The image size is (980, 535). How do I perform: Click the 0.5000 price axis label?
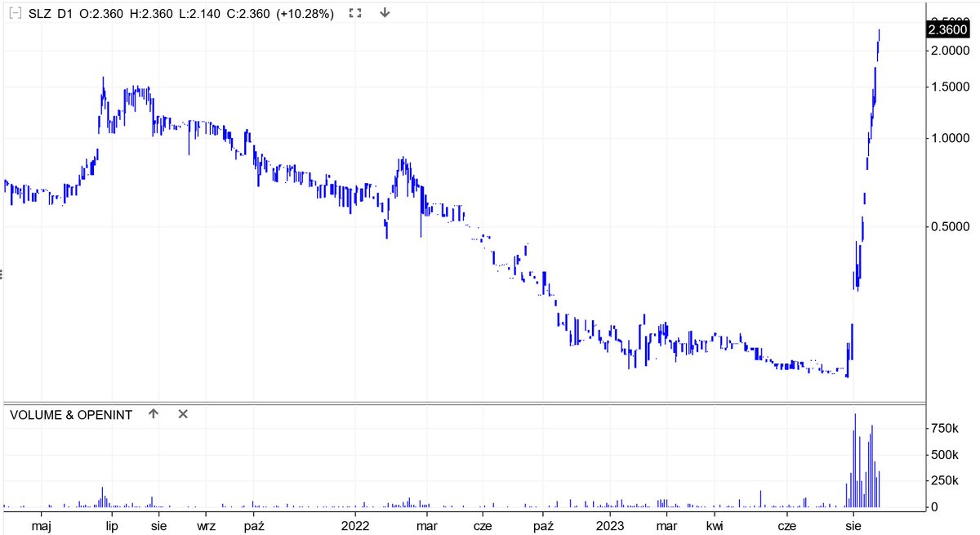(951, 226)
